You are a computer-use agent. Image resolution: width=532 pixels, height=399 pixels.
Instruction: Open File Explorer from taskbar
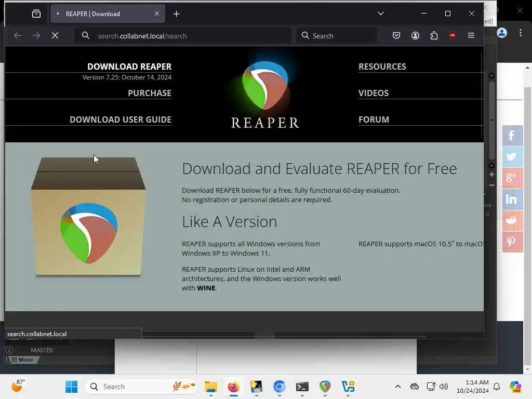(x=211, y=387)
